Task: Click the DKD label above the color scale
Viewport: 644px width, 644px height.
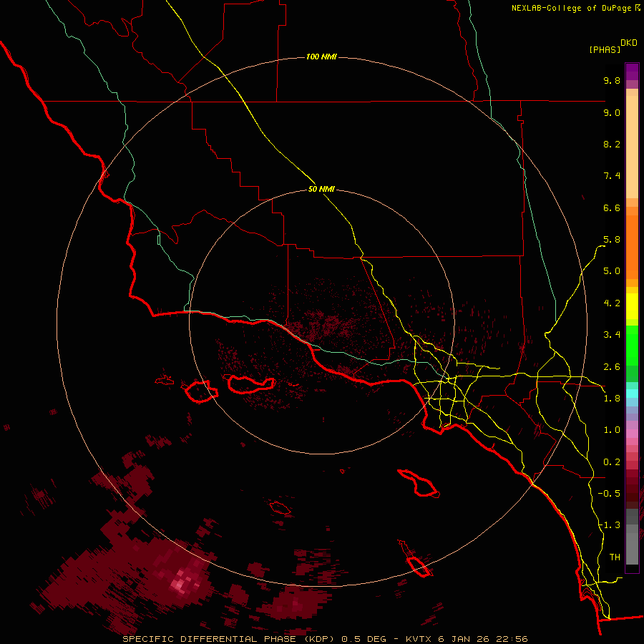Action: pyautogui.click(x=629, y=43)
